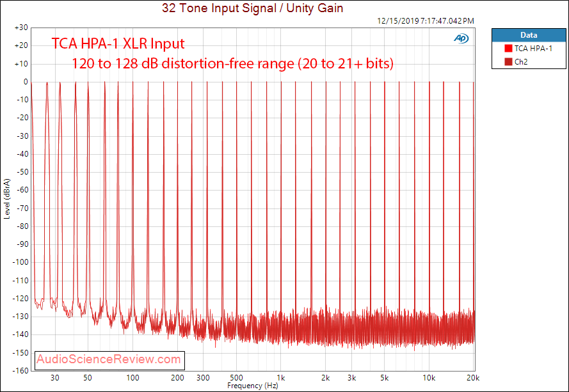Click the -150 level axis label
This screenshot has height=392, width=569.
pyautogui.click(x=20, y=352)
